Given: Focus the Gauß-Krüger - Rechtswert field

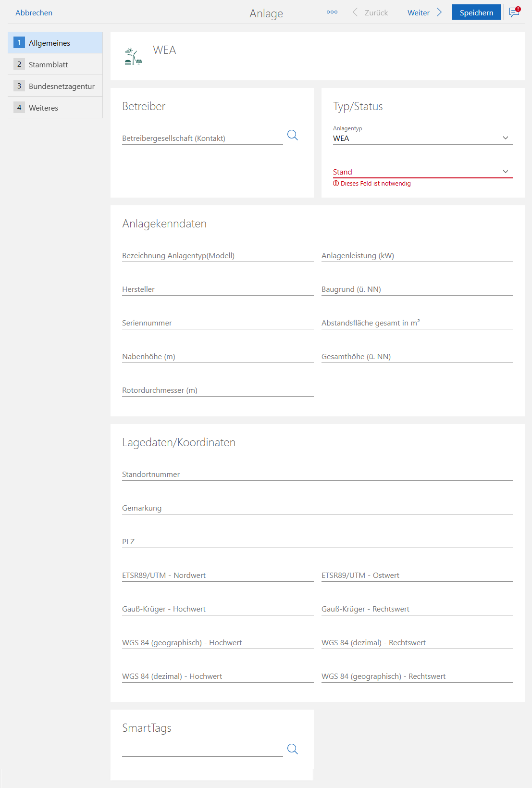Looking at the screenshot, I should click(x=417, y=609).
